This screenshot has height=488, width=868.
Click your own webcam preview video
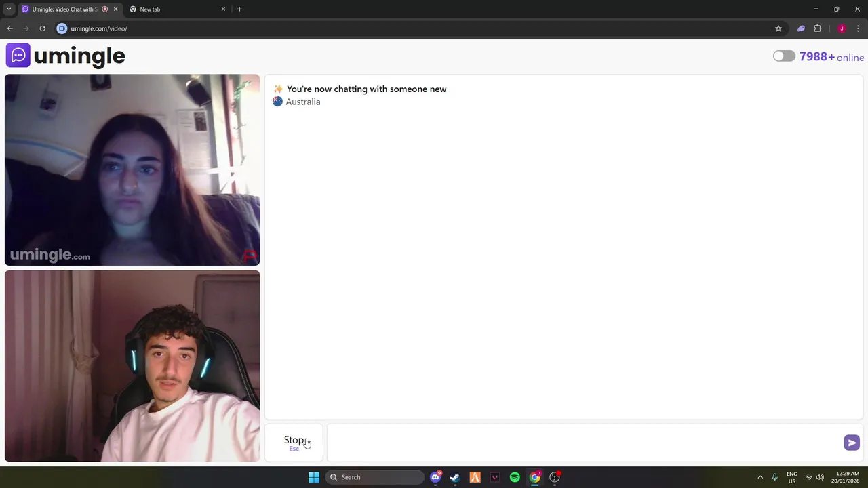pyautogui.click(x=132, y=366)
